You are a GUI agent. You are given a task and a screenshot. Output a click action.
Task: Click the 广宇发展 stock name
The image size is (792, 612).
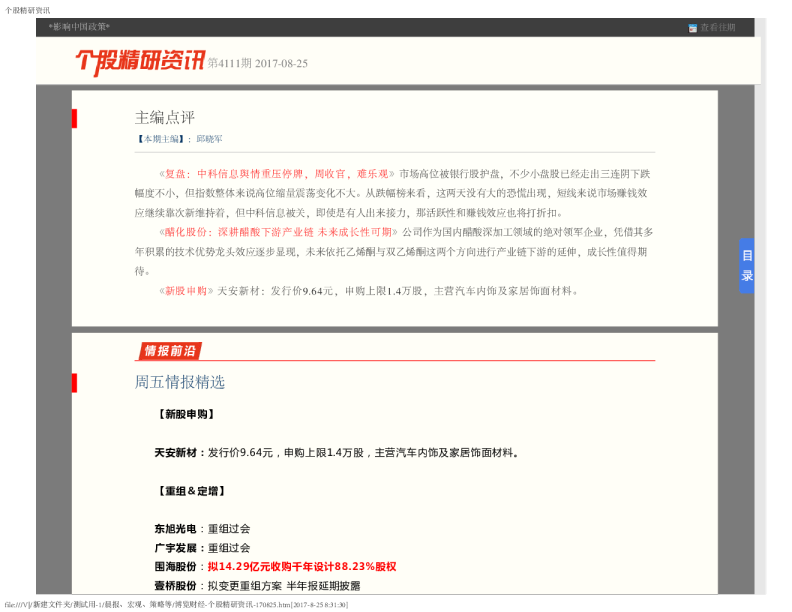click(x=175, y=548)
